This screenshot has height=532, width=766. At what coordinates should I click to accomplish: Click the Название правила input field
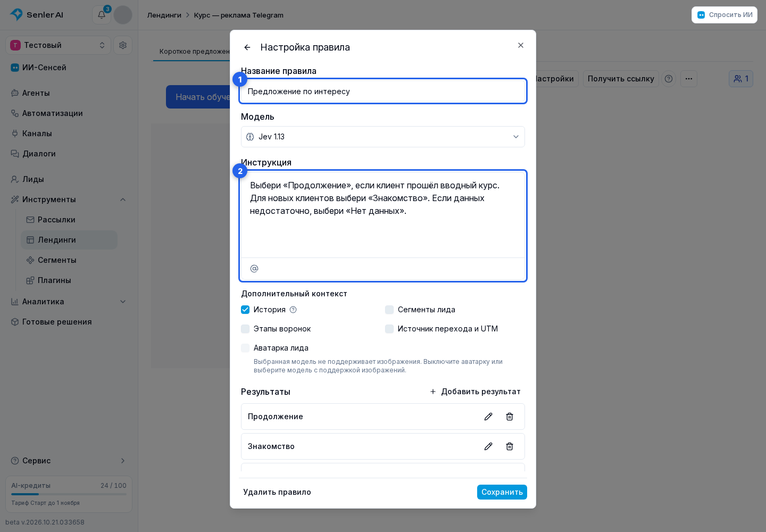tap(383, 92)
